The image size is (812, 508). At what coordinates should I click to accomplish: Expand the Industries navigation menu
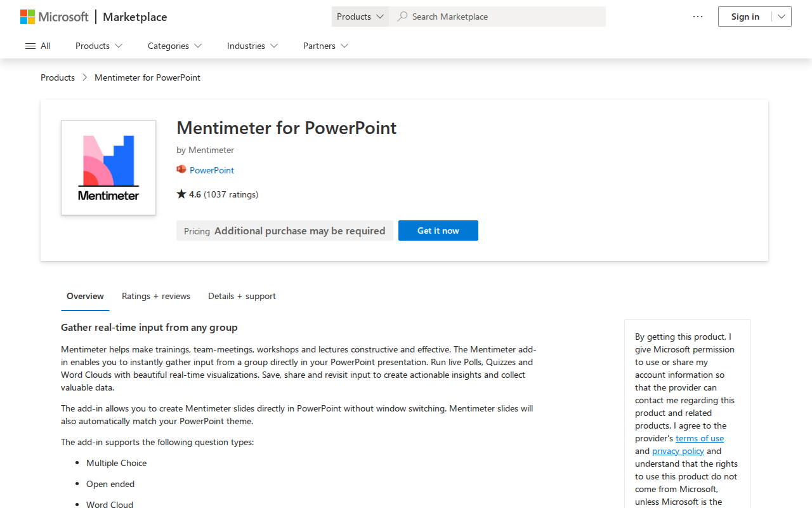pyautogui.click(x=252, y=46)
